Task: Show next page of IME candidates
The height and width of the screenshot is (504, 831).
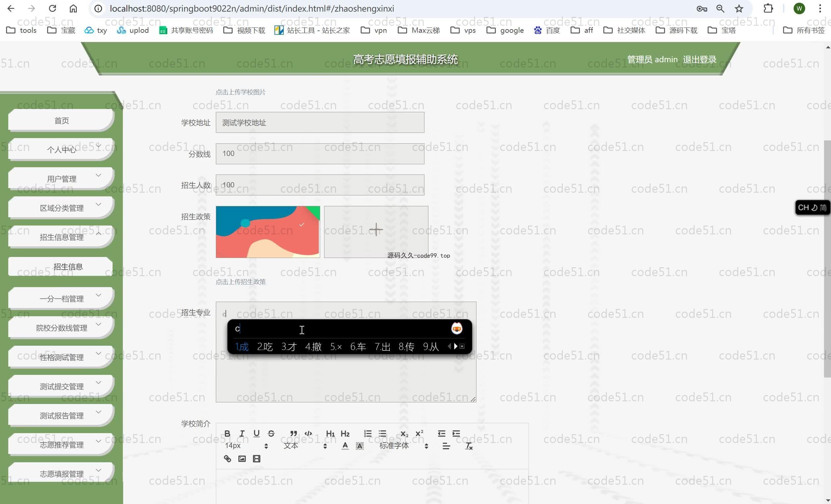Action: click(456, 346)
